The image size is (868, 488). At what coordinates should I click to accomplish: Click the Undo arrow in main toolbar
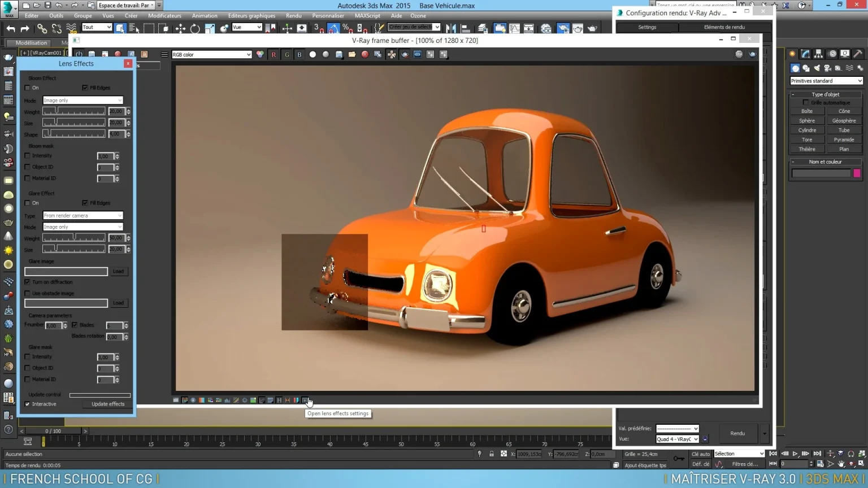click(x=11, y=28)
